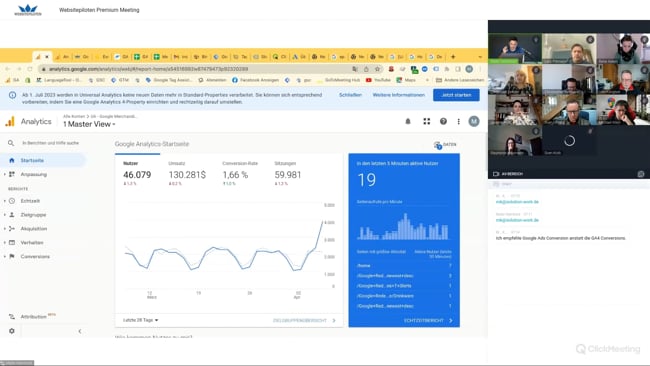Click the spike in the users chart

click(x=323, y=223)
